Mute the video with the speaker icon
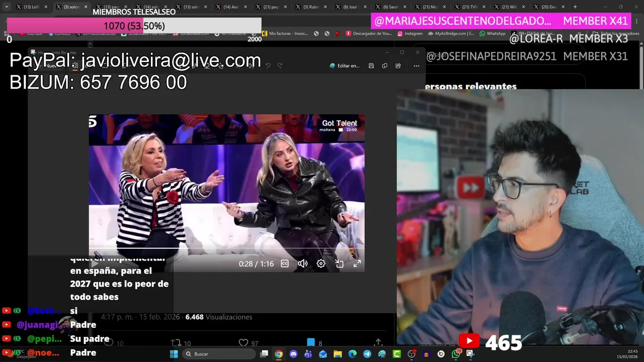Viewport: 644px width, 362px height. click(x=302, y=263)
